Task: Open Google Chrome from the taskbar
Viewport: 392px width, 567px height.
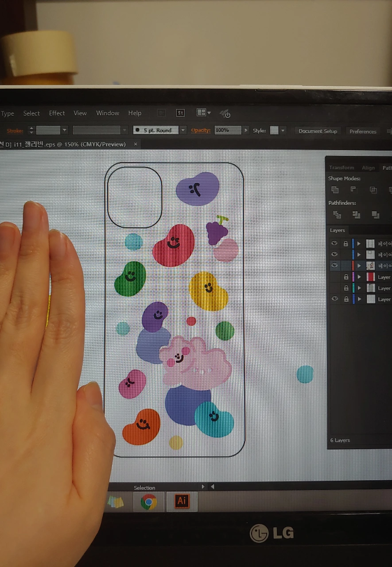Action: [x=148, y=502]
